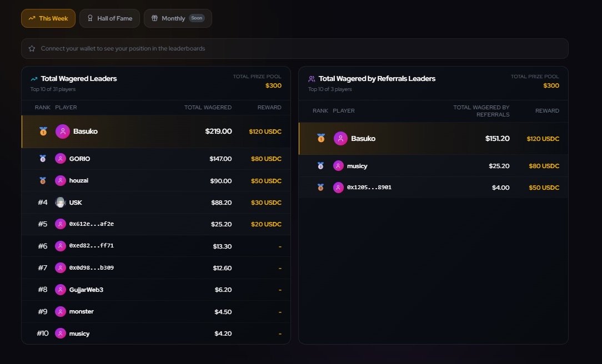
Task: Switch to the This Week tab
Action: 48,18
